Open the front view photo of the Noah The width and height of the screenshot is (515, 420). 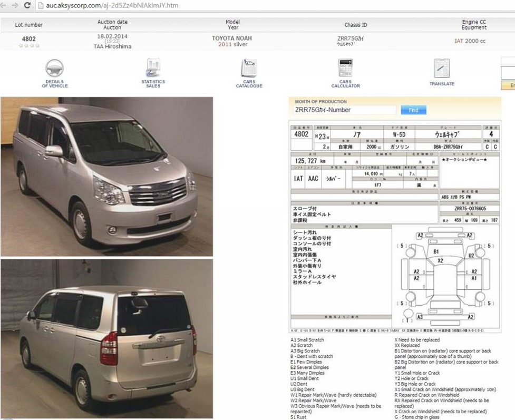pyautogui.click(x=107, y=177)
